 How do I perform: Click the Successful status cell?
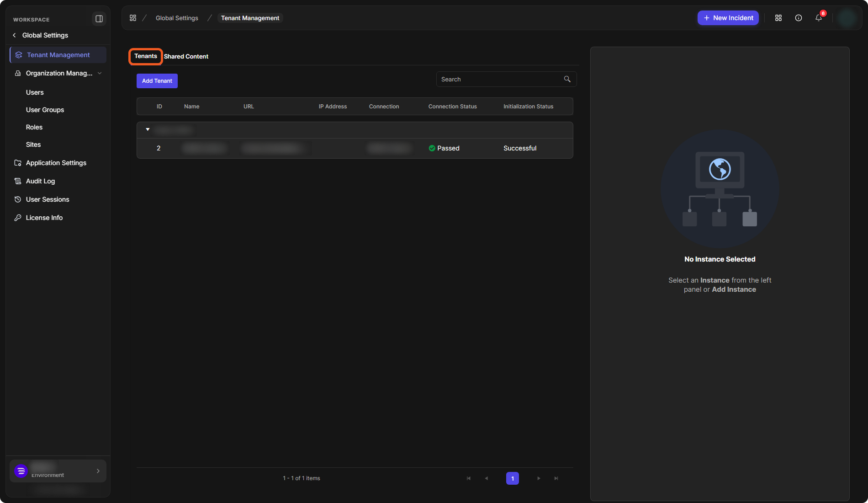tap(520, 148)
